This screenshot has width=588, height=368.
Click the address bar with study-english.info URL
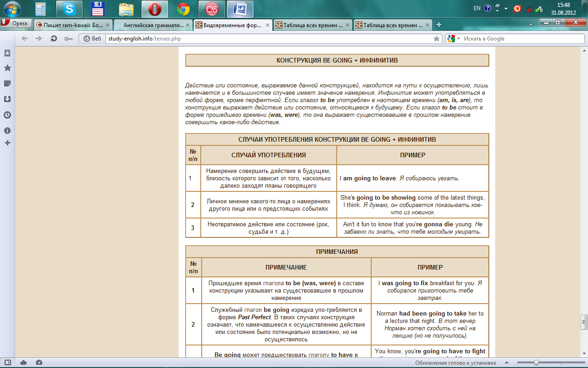coord(269,39)
